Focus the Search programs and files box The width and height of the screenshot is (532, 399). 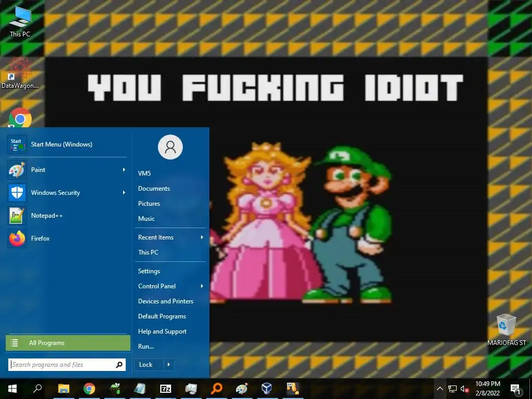(67, 365)
